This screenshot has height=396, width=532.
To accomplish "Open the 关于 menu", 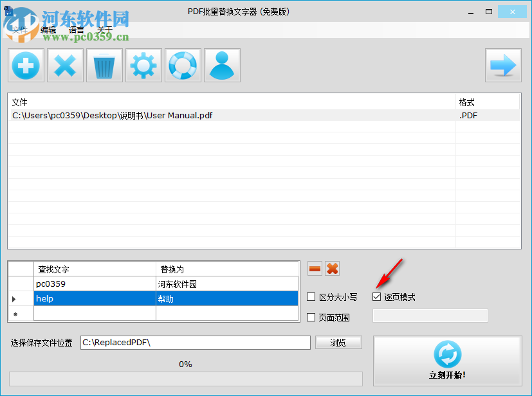I will coord(105,30).
